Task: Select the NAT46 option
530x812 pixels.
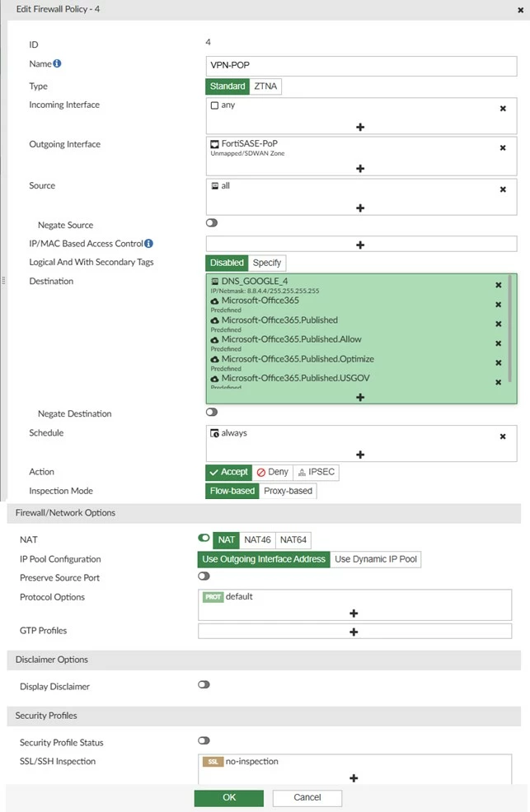Action: 257,539
